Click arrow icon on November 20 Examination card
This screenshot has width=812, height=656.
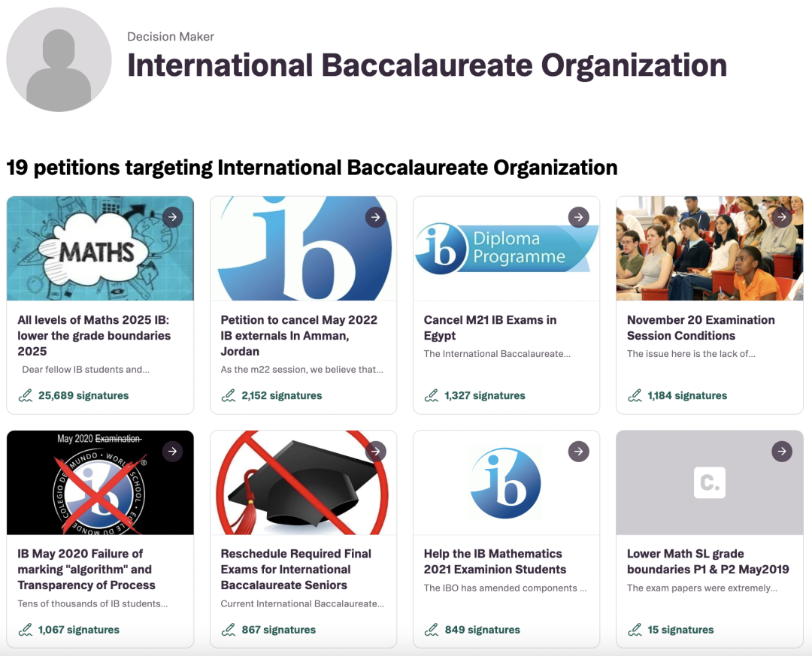pyautogui.click(x=781, y=217)
